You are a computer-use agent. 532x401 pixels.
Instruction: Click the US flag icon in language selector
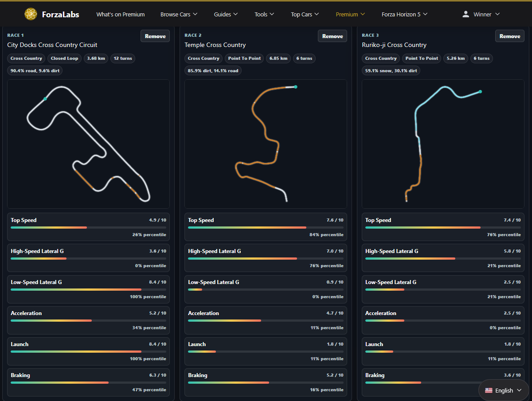(x=489, y=390)
